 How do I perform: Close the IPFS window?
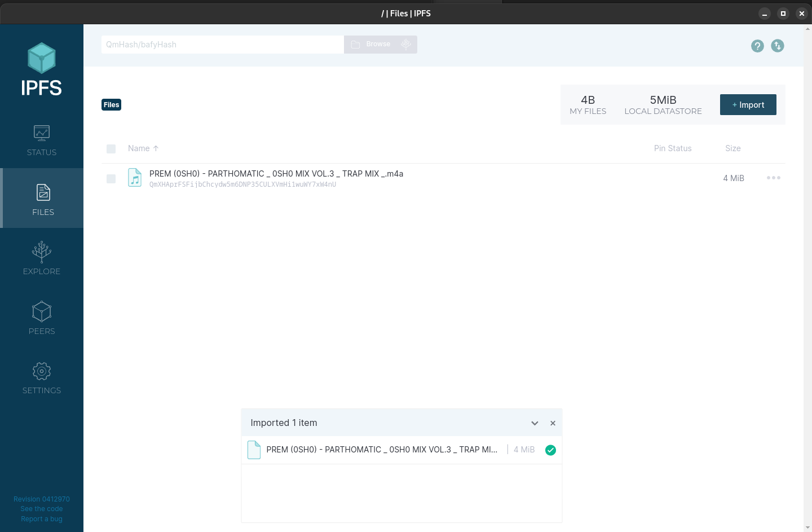(x=802, y=14)
